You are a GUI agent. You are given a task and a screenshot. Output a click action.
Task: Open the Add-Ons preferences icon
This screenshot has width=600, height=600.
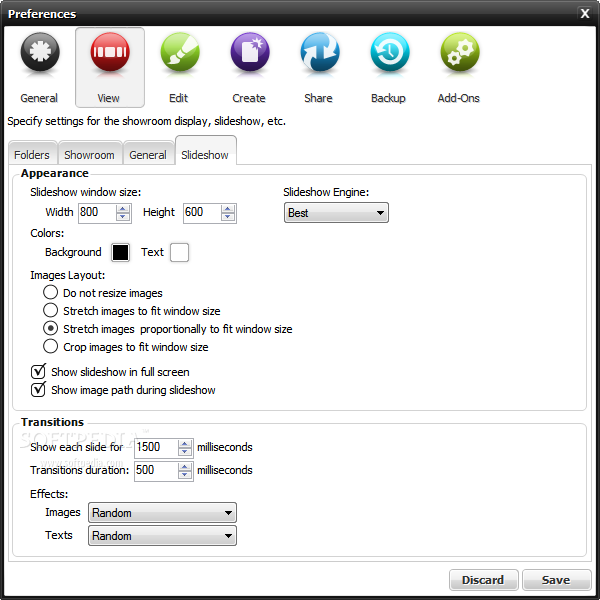pos(459,67)
